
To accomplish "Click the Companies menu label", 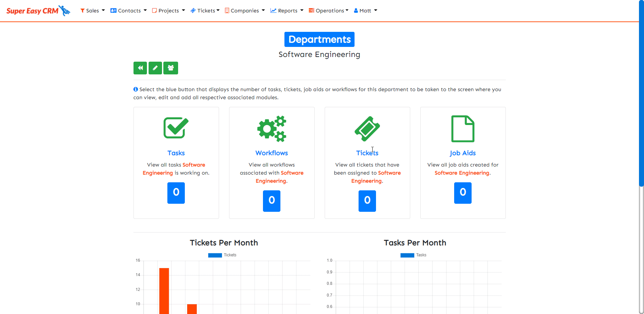I will tap(245, 11).
